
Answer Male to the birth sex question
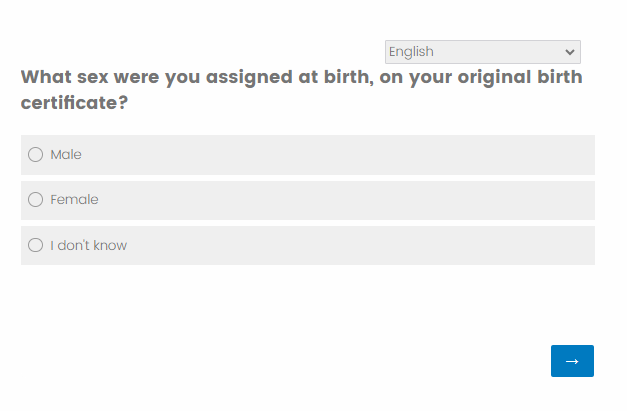[36, 155]
